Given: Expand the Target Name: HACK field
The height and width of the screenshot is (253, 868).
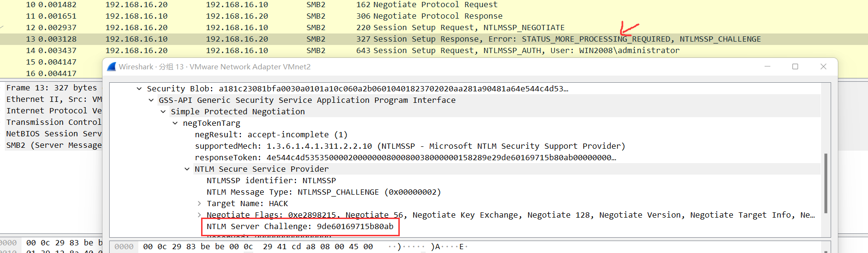Looking at the screenshot, I should 199,204.
